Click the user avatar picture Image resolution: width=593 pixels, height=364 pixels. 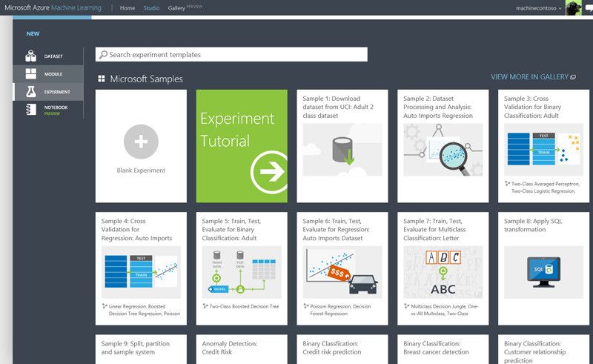point(573,7)
